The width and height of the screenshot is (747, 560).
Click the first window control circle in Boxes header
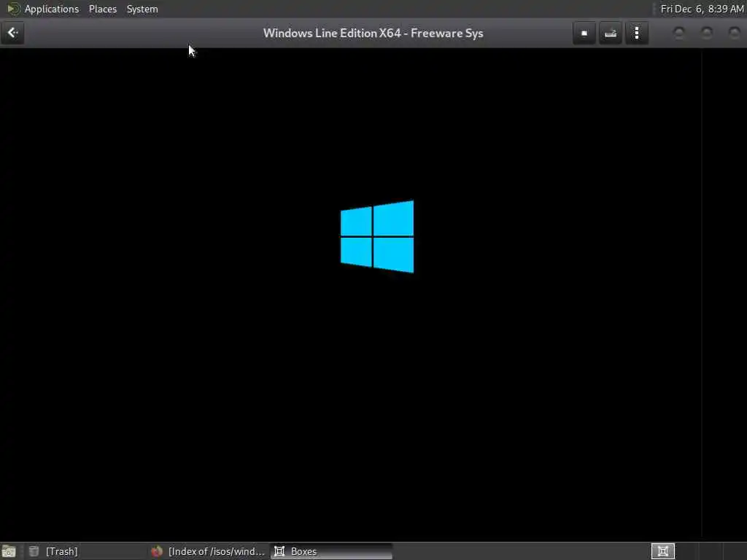click(679, 33)
